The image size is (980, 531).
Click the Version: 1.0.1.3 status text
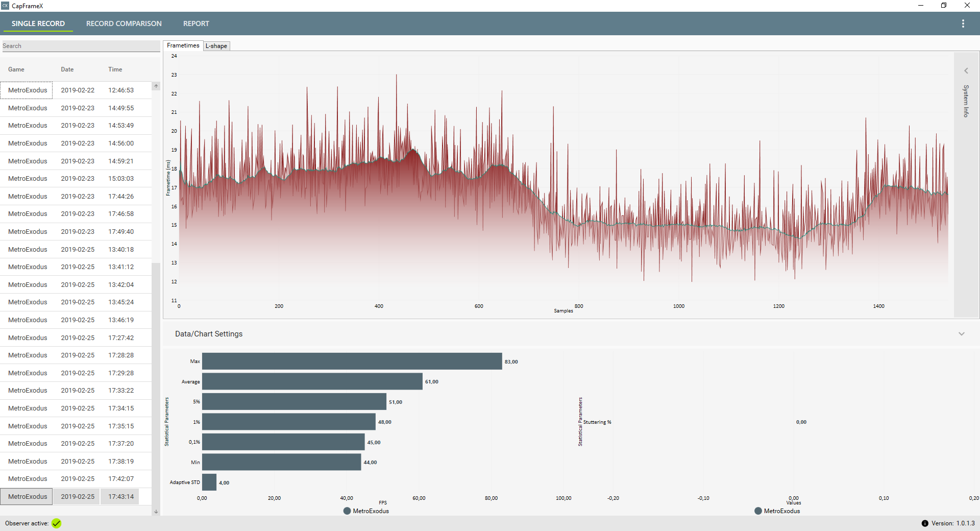[953, 523]
